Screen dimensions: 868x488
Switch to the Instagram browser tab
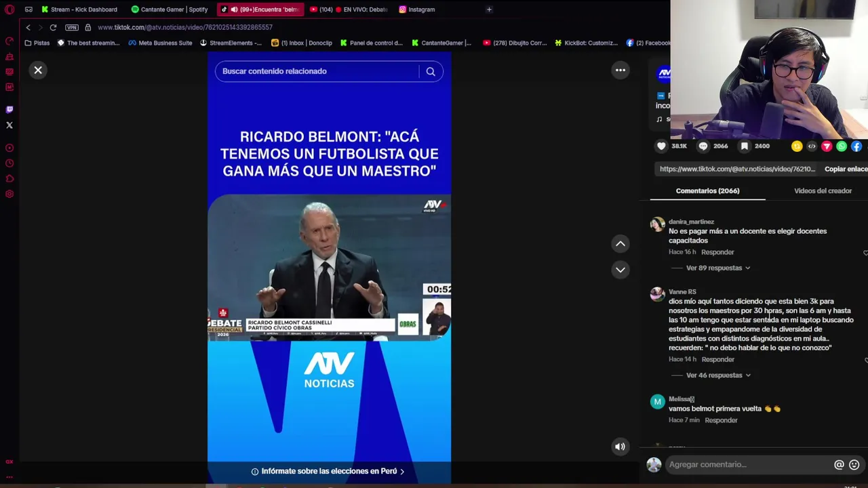click(x=417, y=9)
